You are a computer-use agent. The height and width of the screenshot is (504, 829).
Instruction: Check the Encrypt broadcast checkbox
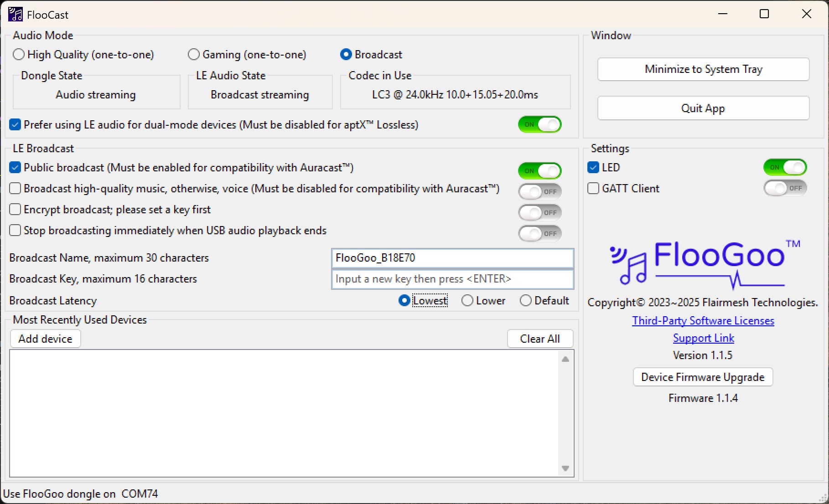15,210
